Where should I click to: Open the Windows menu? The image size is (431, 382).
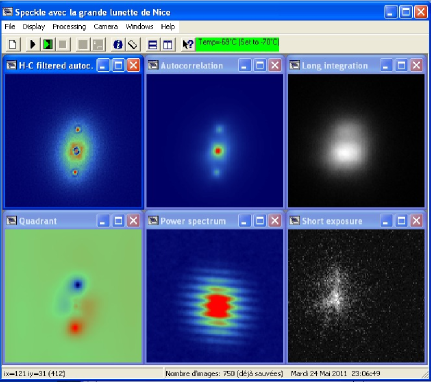(139, 27)
